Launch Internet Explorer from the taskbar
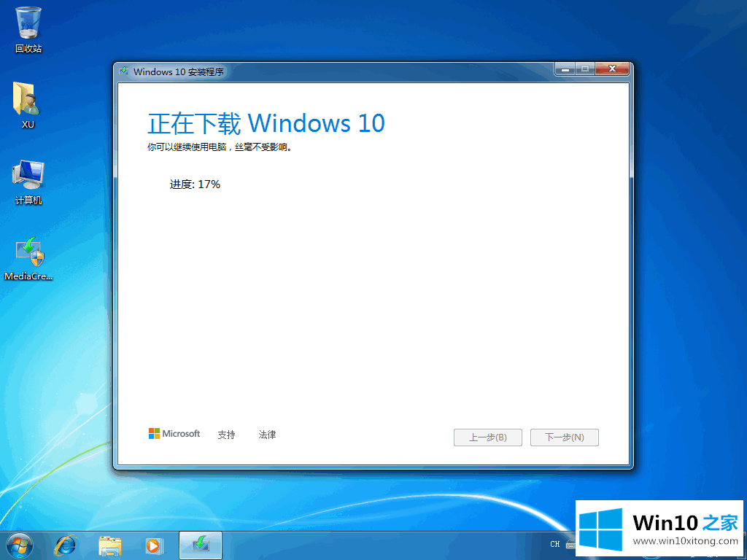This screenshot has height=560, width=747. pyautogui.click(x=66, y=545)
